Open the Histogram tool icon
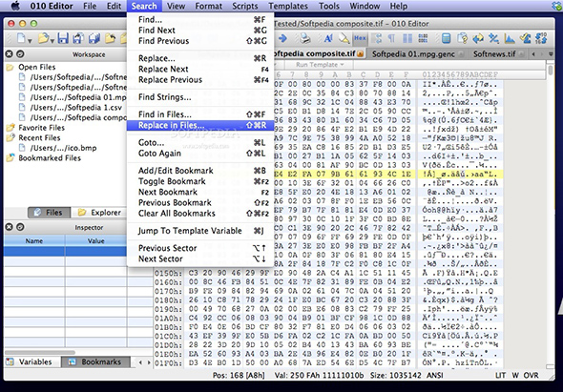 (510, 38)
